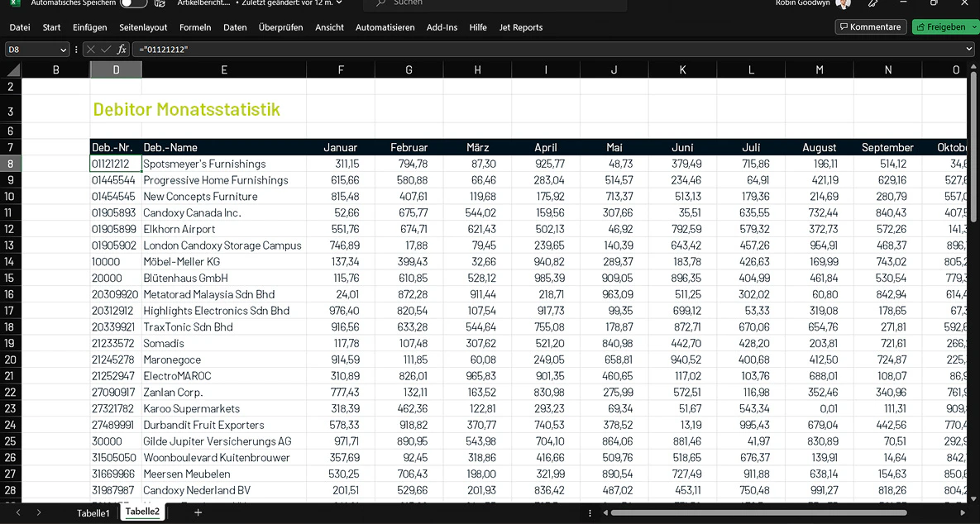The image size is (980, 524).
Task: Open the Ansicht tab
Action: point(329,27)
